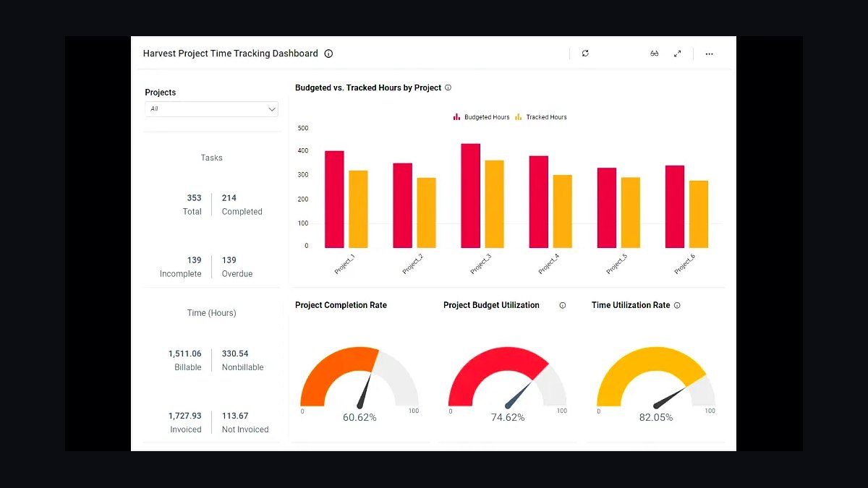Click Project_4 budgeted hours bar
Viewport: 868px width, 488px height.
(x=538, y=202)
